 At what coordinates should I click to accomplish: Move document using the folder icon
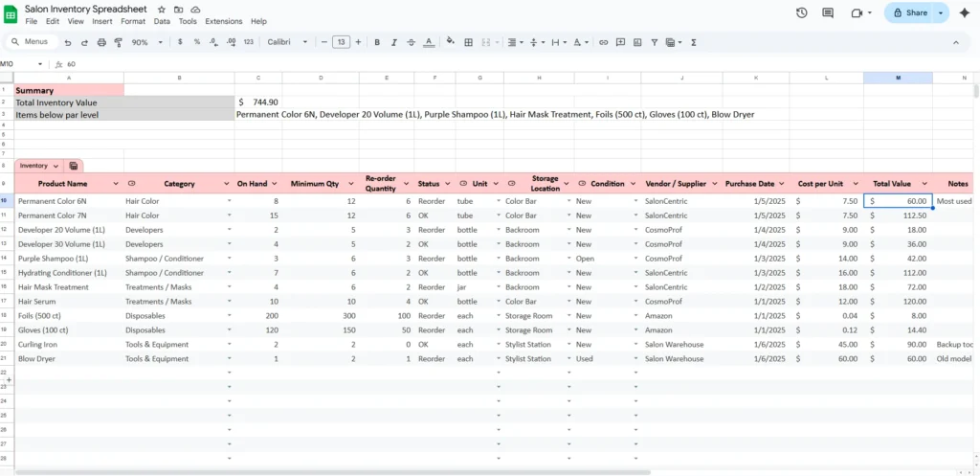(x=179, y=10)
